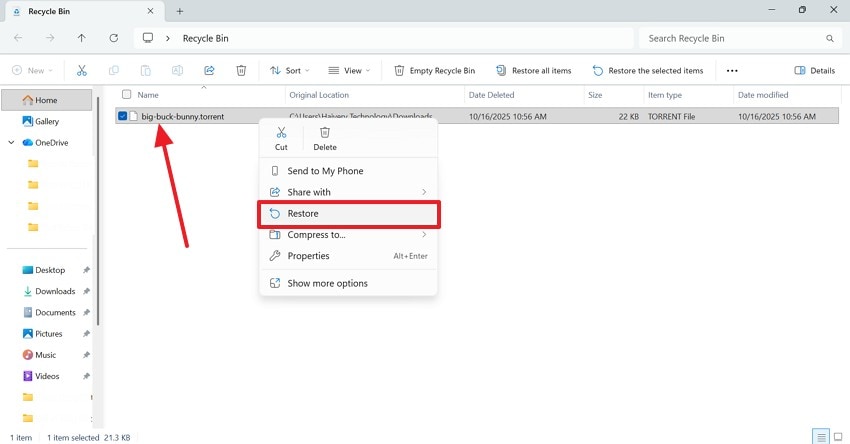The height and width of the screenshot is (444, 850).
Task: Open Properties from the context menu
Action: (x=348, y=256)
